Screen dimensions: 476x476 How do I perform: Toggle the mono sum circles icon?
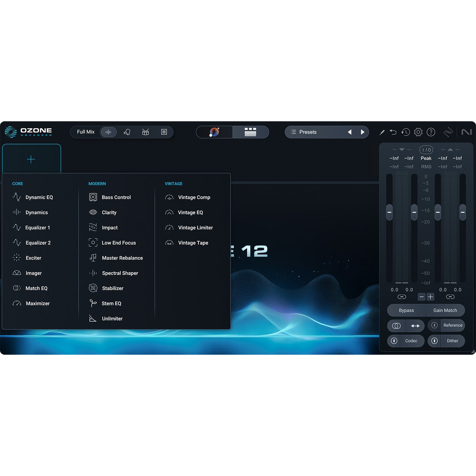click(x=396, y=326)
